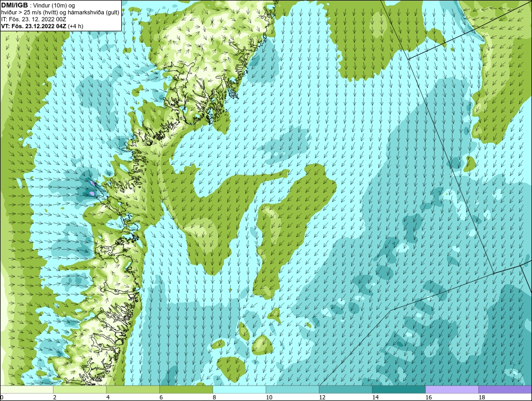Click the 16–18 m/s lavender legend swatch

click(x=452, y=389)
